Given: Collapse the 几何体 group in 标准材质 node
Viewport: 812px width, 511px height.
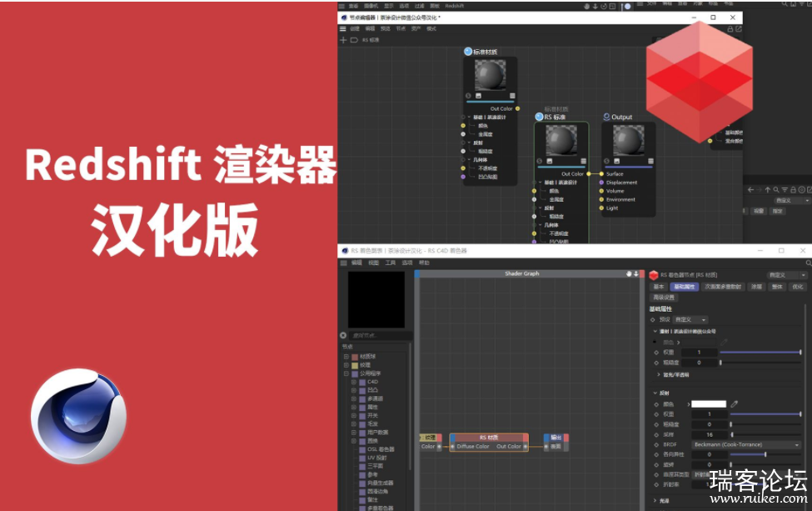Looking at the screenshot, I should click(x=469, y=159).
